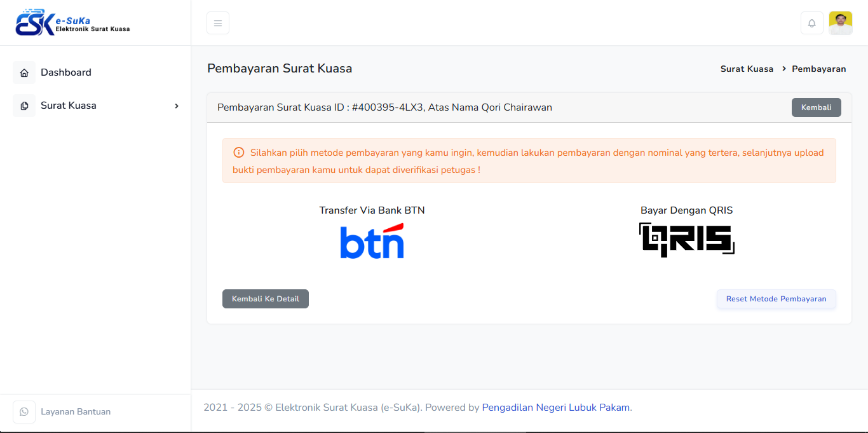Open the notifications bell
868x433 pixels.
811,23
